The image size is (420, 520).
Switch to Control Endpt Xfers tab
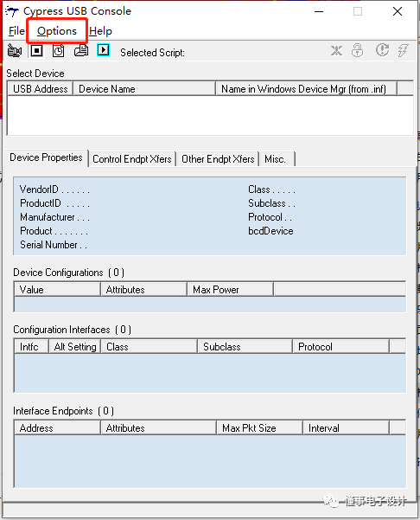click(132, 159)
